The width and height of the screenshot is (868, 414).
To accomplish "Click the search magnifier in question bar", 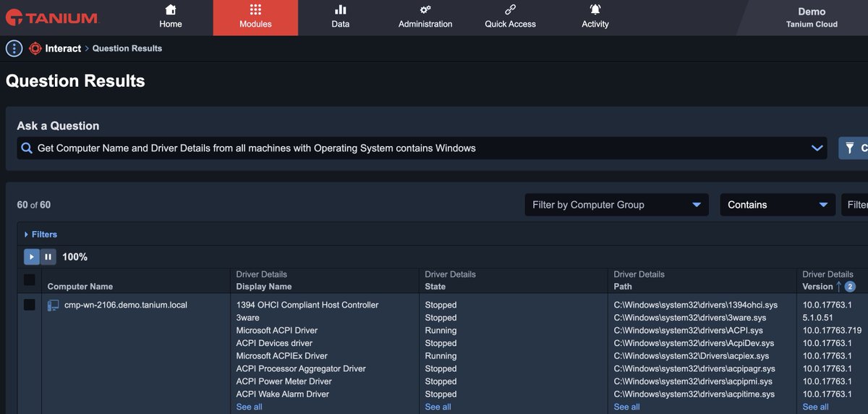I will tap(27, 148).
